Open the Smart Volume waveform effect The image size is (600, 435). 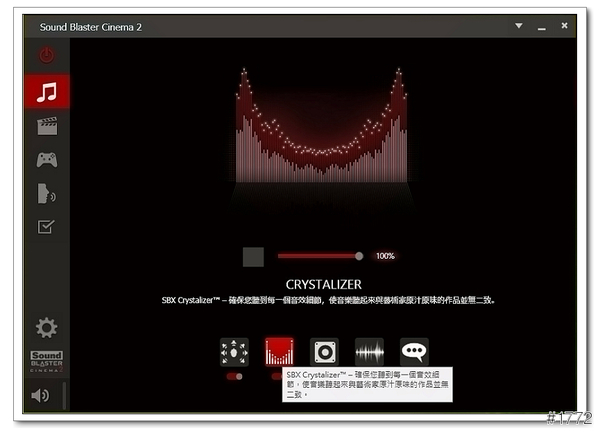(x=369, y=352)
